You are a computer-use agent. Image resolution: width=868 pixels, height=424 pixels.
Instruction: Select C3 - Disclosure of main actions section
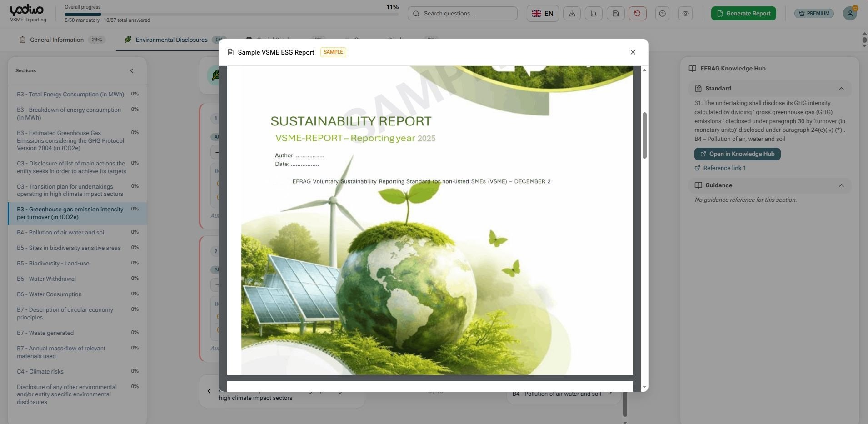(x=77, y=167)
